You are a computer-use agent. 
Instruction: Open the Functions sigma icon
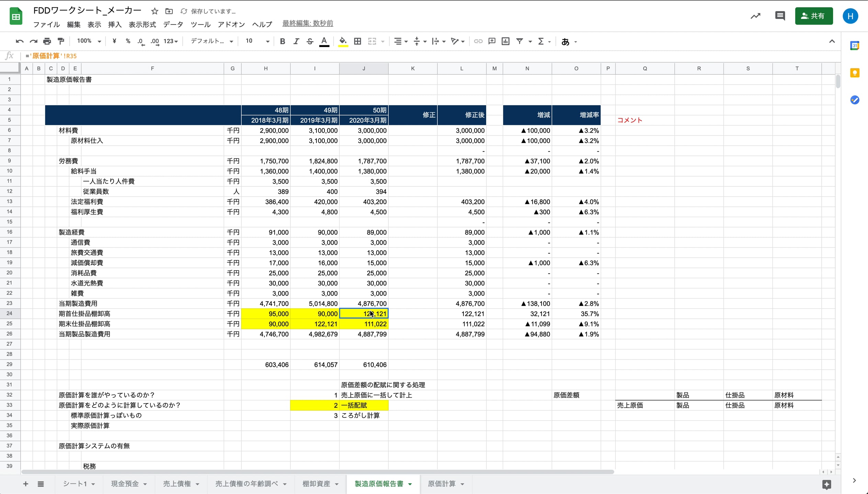[x=542, y=41]
